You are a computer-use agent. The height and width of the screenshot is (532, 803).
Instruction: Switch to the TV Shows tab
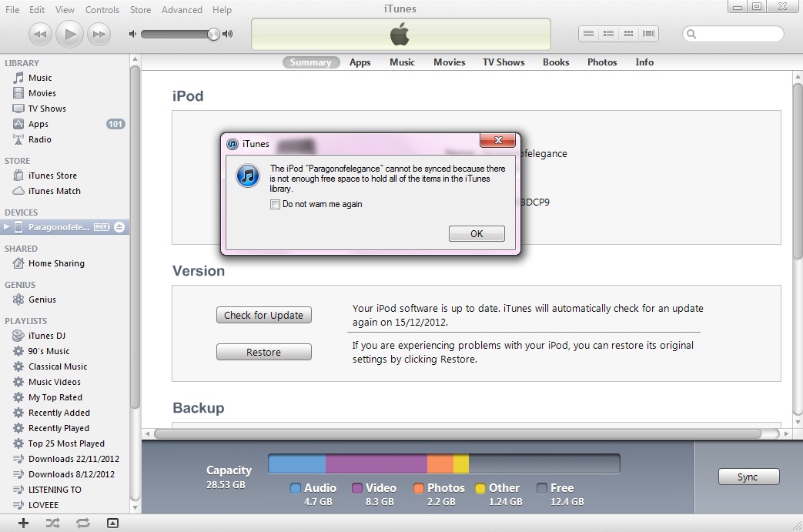pos(504,62)
